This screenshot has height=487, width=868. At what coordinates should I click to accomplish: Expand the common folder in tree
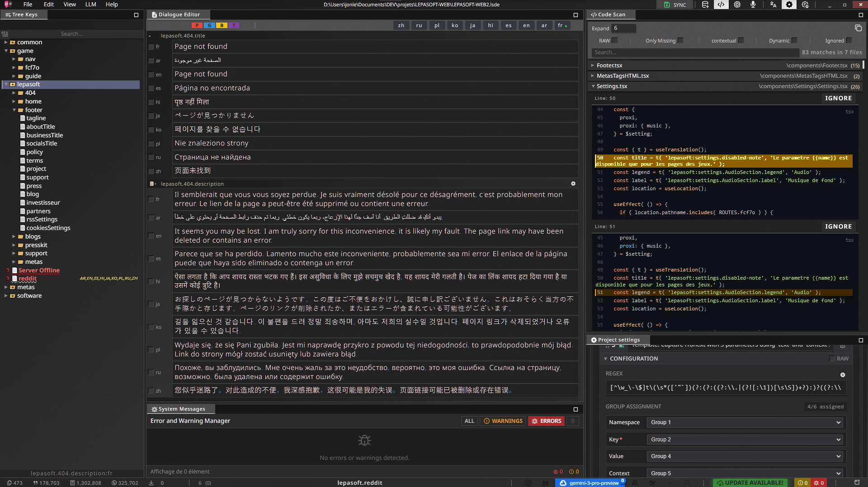pyautogui.click(x=6, y=42)
